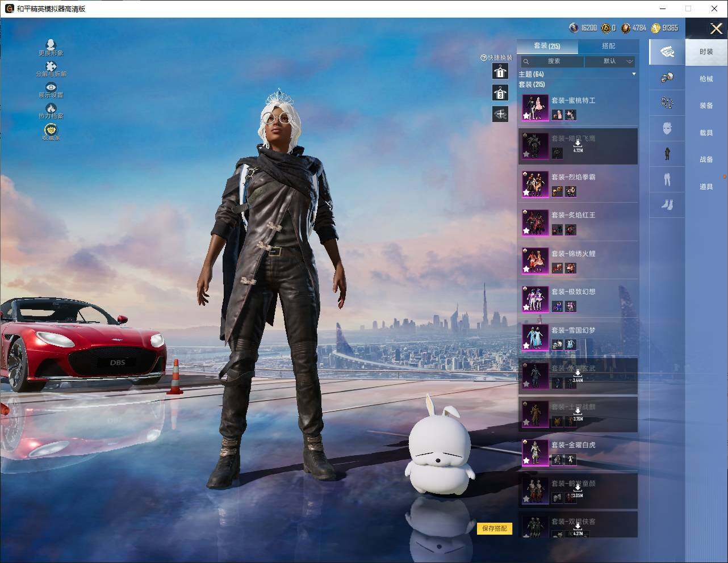Viewport: 728px width, 563px height.
Task: Click the 收藏家 collector badge icon
Action: (51, 131)
